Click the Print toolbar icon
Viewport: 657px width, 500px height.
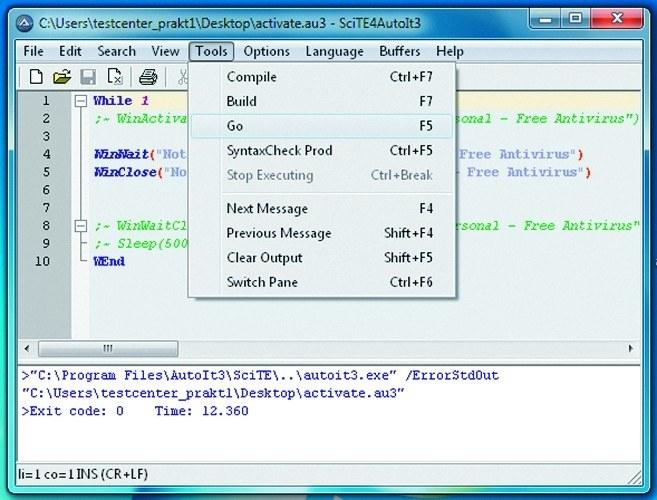click(148, 76)
